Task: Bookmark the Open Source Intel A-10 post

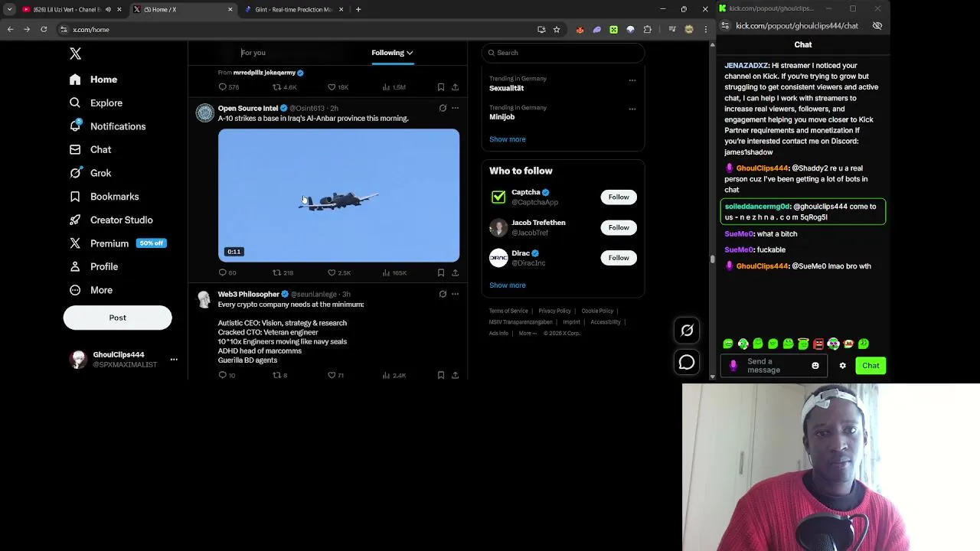Action: tap(441, 272)
